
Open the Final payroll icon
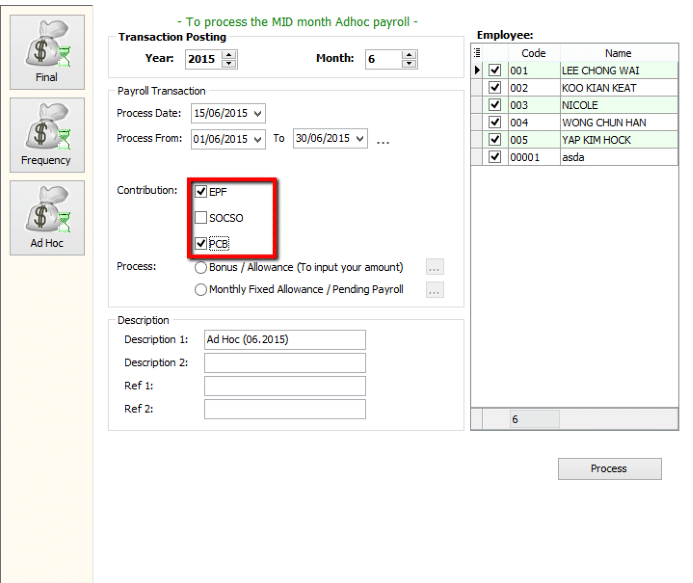tap(47, 51)
